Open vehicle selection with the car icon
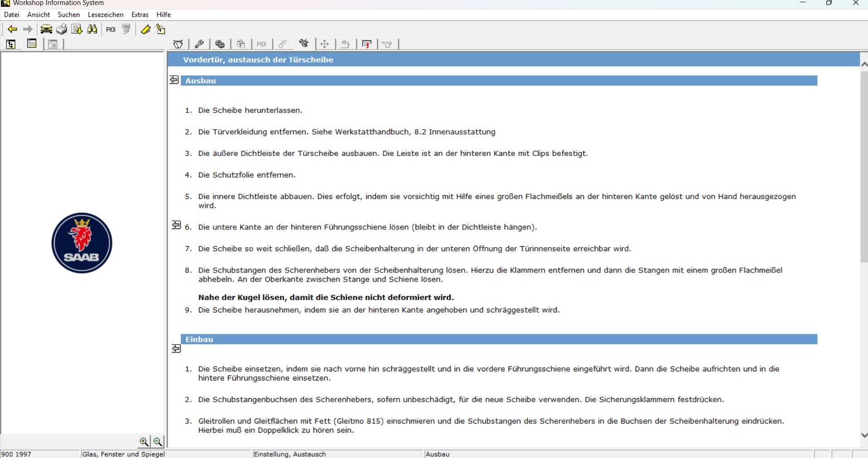Image resolution: width=868 pixels, height=458 pixels. [x=46, y=29]
